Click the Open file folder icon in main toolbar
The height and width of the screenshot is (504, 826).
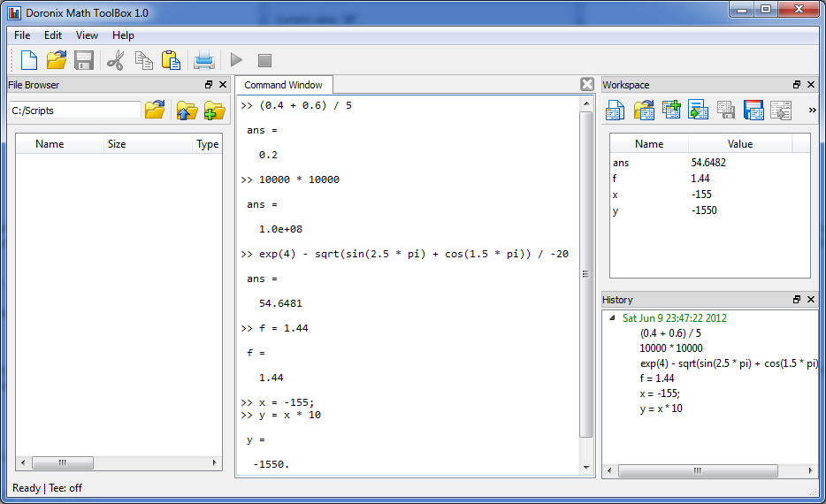pos(57,60)
